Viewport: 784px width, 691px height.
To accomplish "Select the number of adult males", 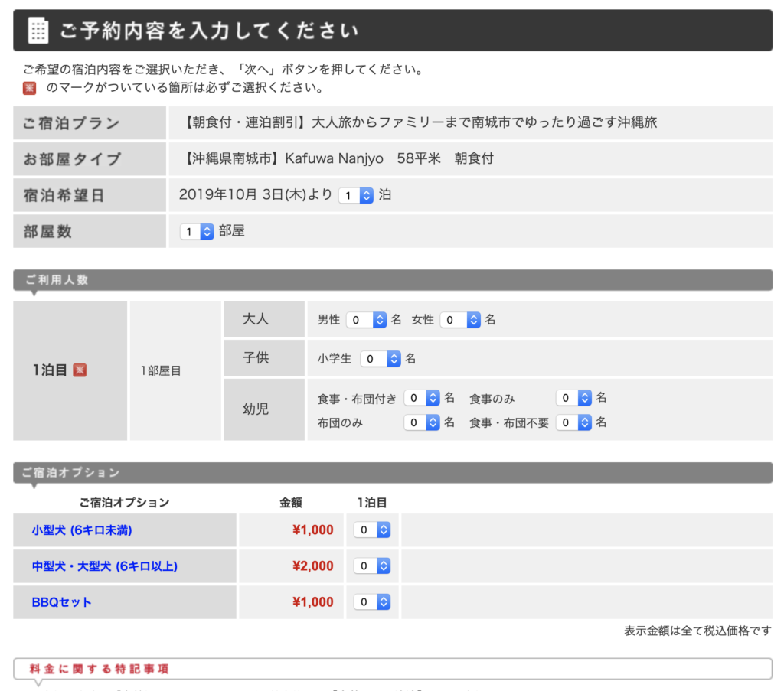I will pyautogui.click(x=367, y=320).
